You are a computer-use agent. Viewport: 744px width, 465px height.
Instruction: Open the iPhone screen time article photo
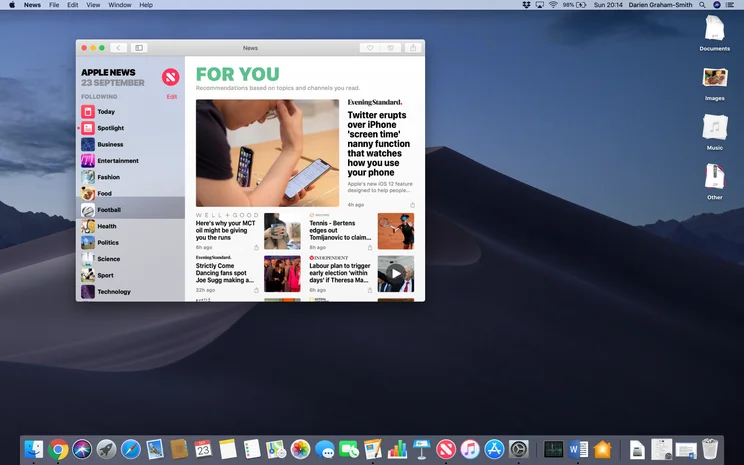268,153
